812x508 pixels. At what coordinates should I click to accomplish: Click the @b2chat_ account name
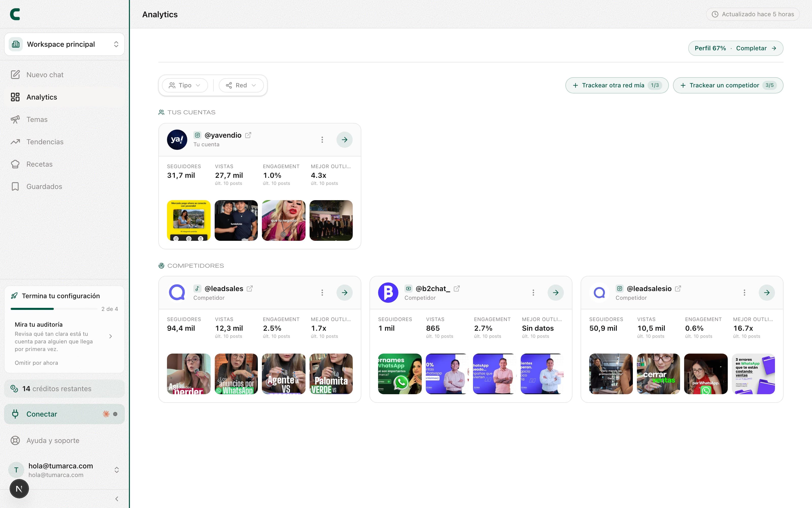[x=433, y=289]
